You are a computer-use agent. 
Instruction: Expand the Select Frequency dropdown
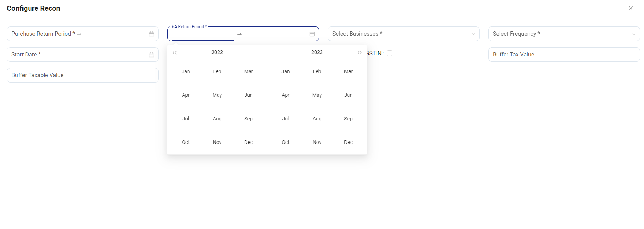564,34
